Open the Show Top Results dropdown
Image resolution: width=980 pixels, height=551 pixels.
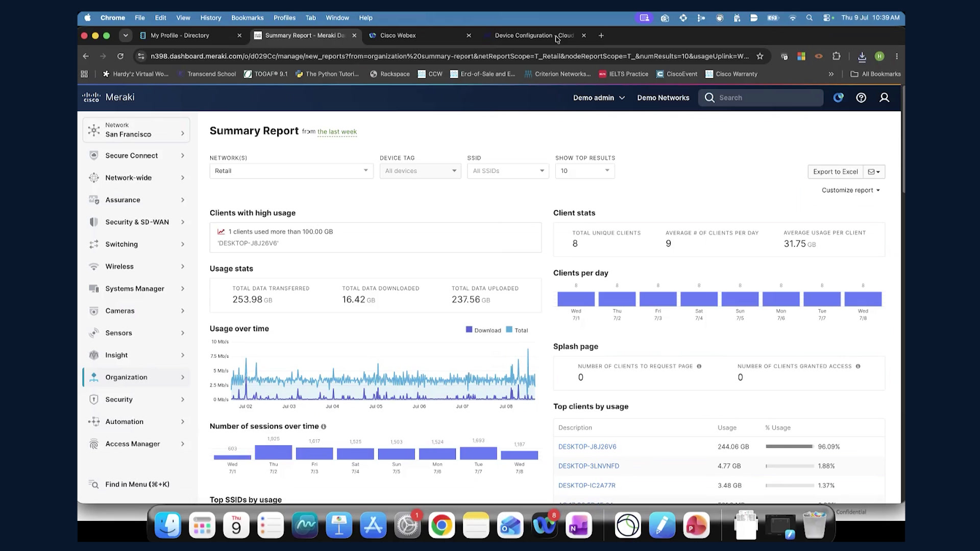point(585,171)
